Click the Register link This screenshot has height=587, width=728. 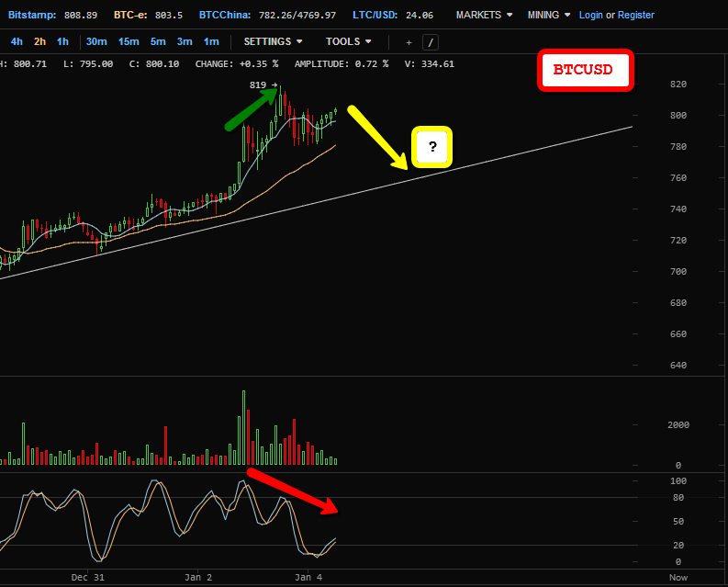point(635,15)
